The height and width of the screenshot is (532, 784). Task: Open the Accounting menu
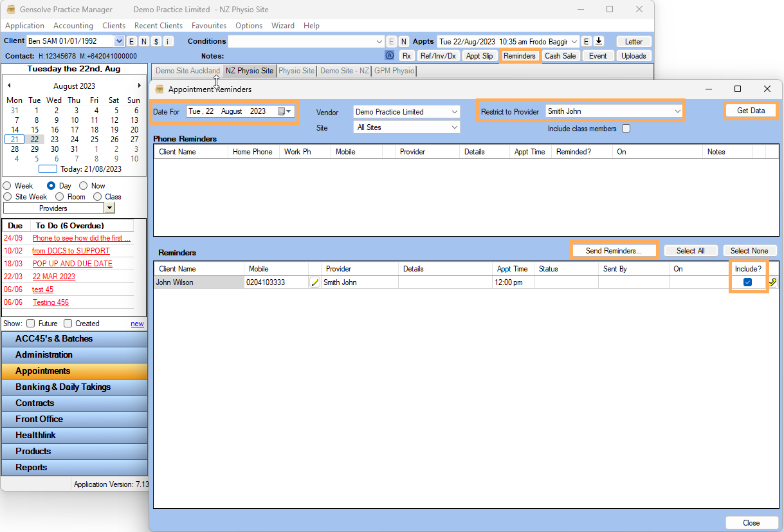point(73,26)
